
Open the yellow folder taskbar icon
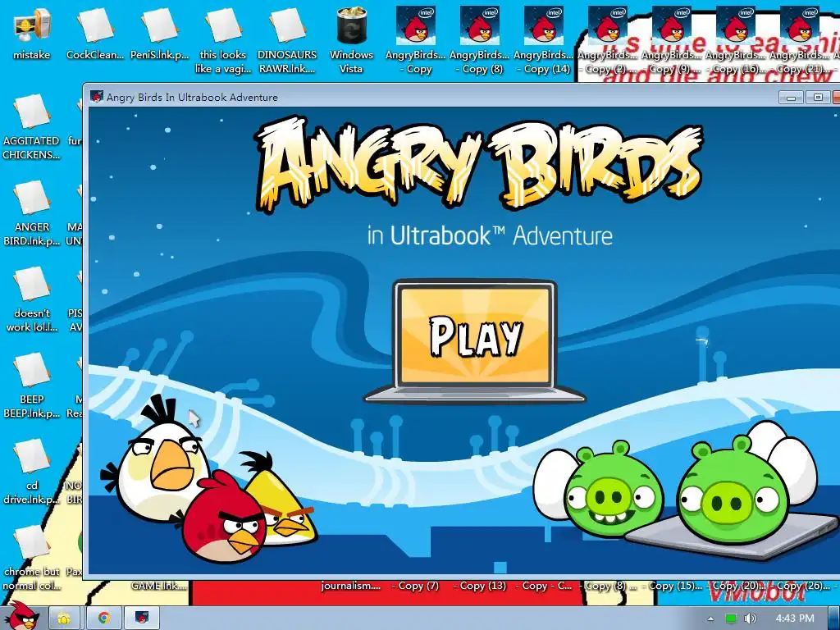(64, 619)
